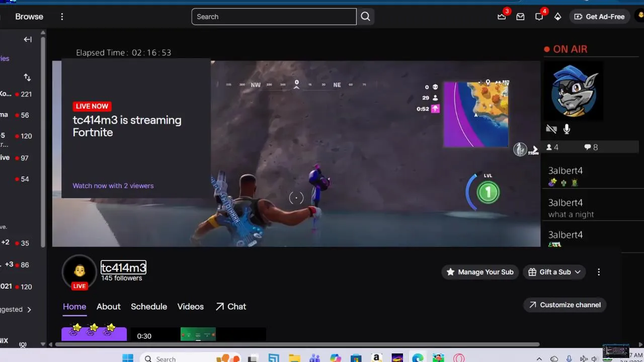644x362 pixels.
Task: Click the comment count bubble icon
Action: [x=588, y=147]
